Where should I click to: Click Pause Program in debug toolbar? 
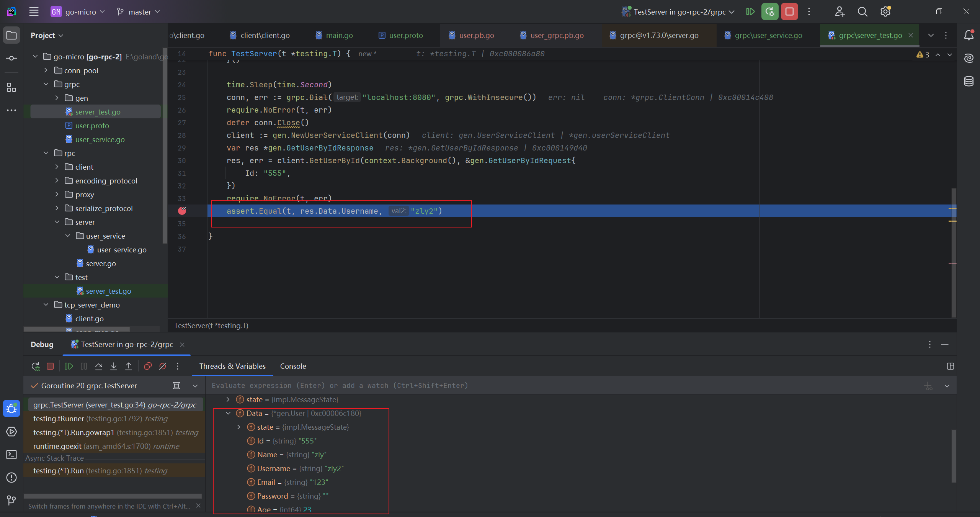(84, 366)
